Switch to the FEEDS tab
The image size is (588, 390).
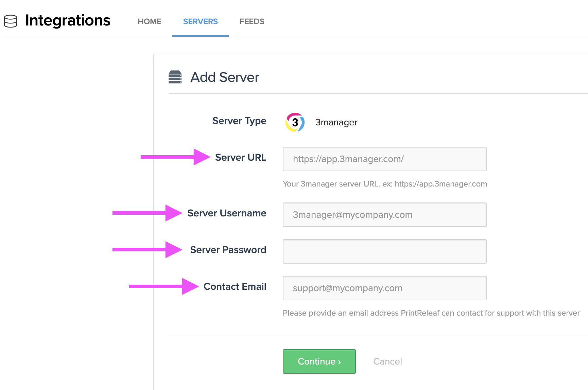coord(252,21)
